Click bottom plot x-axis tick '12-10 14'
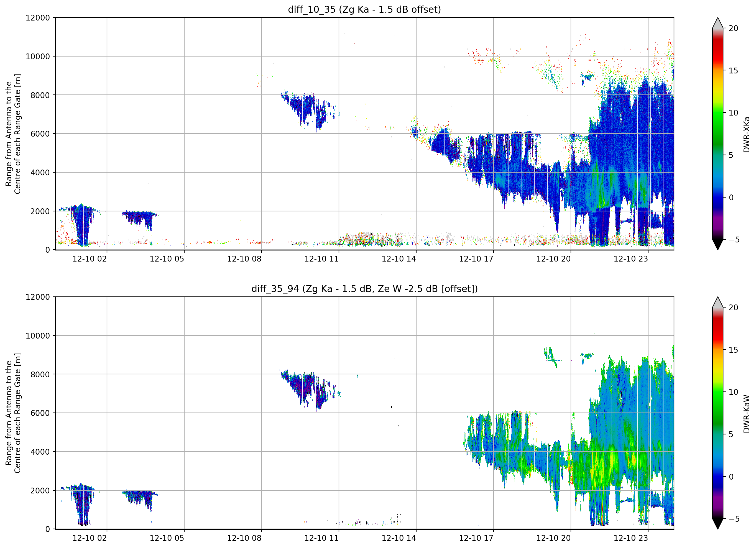 click(399, 538)
